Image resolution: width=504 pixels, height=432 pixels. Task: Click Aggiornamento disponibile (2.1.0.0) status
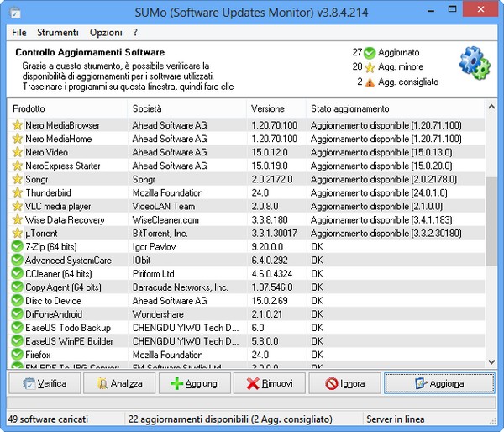pyautogui.click(x=376, y=206)
